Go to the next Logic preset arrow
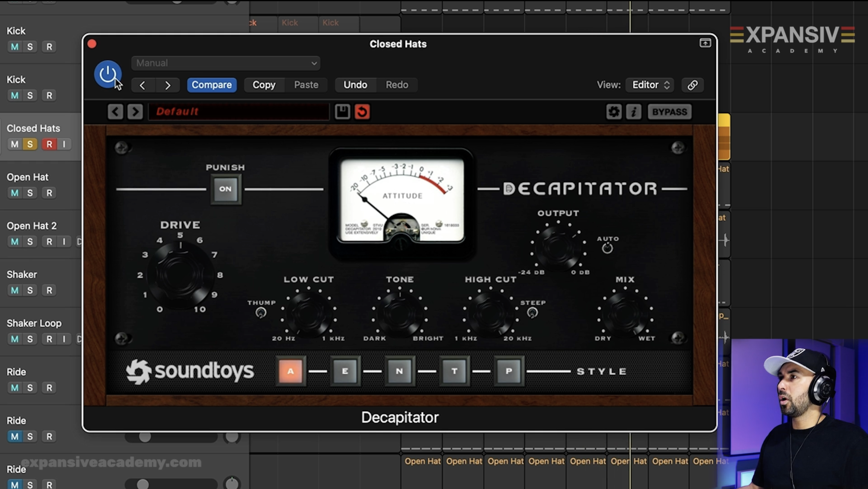 click(x=168, y=85)
